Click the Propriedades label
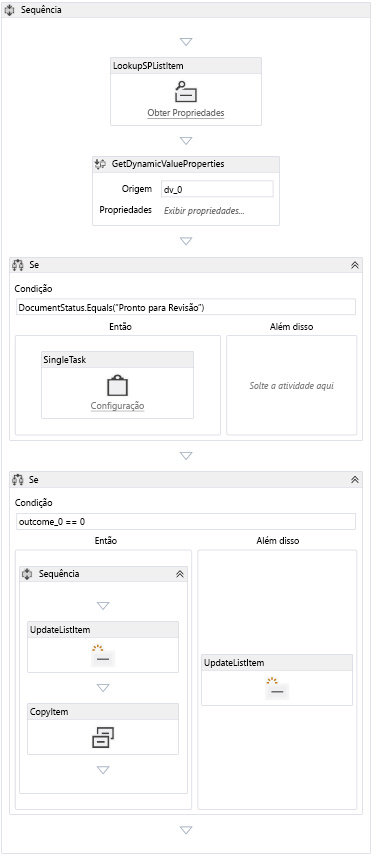Viewport: 376px width, 857px height. tap(126, 210)
